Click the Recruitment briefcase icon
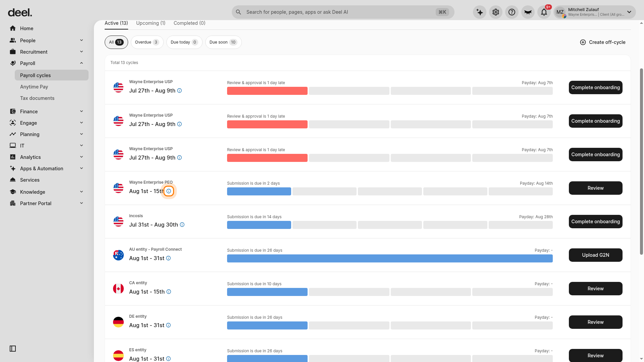Screen dimensions: 644x362 point(13,52)
